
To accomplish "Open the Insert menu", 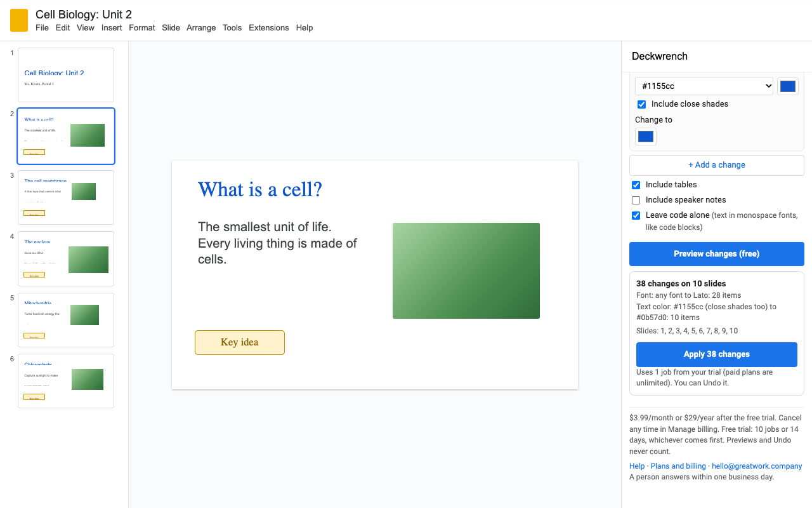I will tap(112, 28).
